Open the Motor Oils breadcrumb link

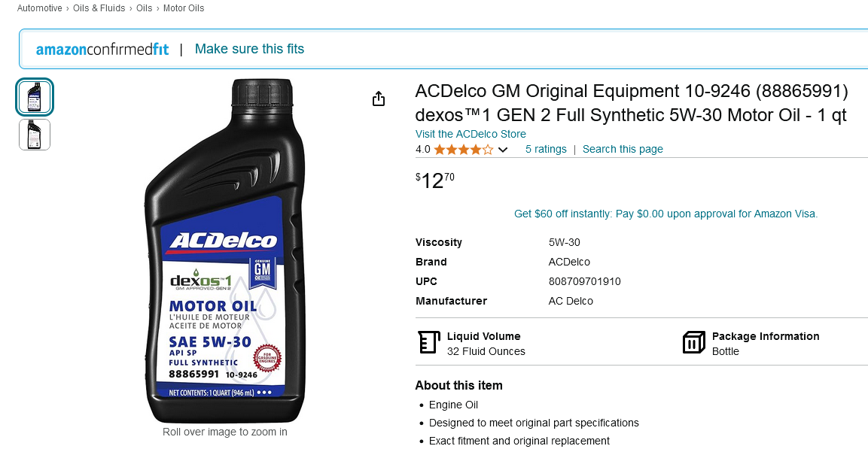pyautogui.click(x=183, y=8)
